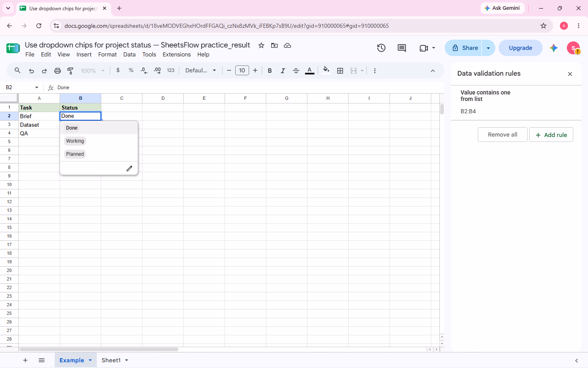Click the search menus magnifier icon
Image resolution: width=588 pixels, height=368 pixels.
coord(18,70)
